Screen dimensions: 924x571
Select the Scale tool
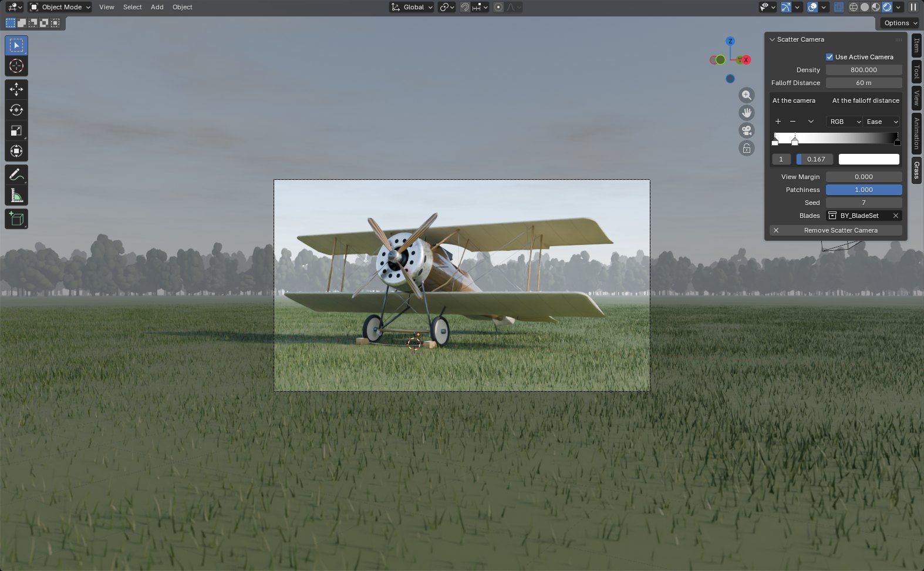(x=16, y=130)
